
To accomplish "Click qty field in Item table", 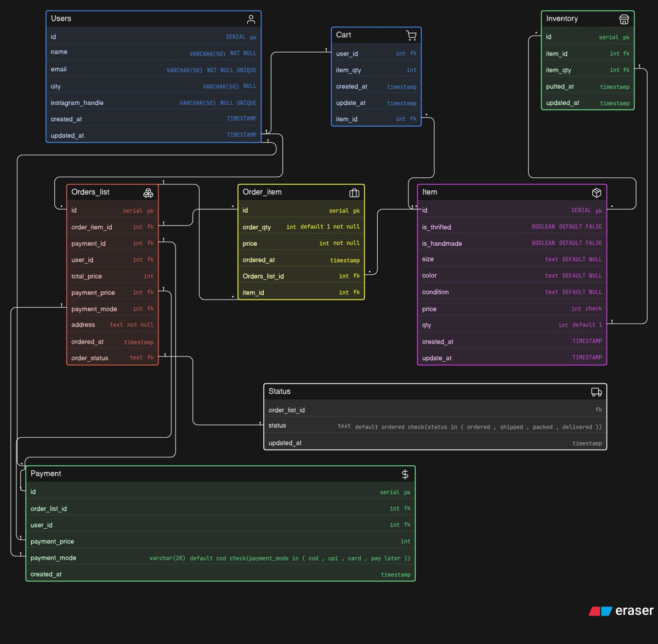I will tap(512, 325).
